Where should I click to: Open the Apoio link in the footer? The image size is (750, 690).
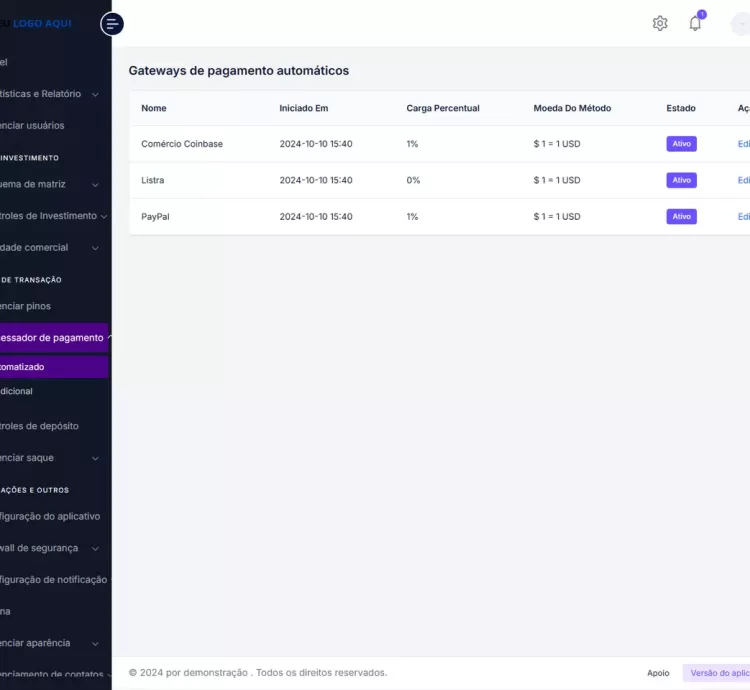[658, 673]
